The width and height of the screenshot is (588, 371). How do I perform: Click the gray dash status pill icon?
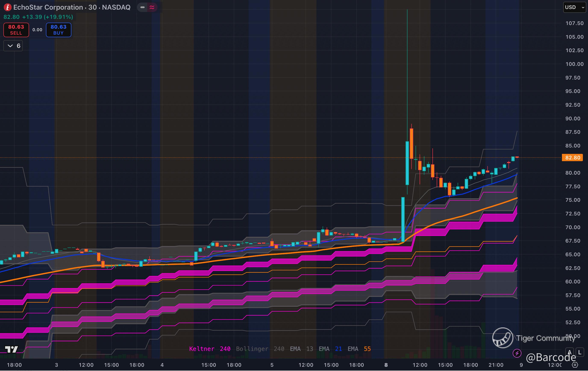143,7
